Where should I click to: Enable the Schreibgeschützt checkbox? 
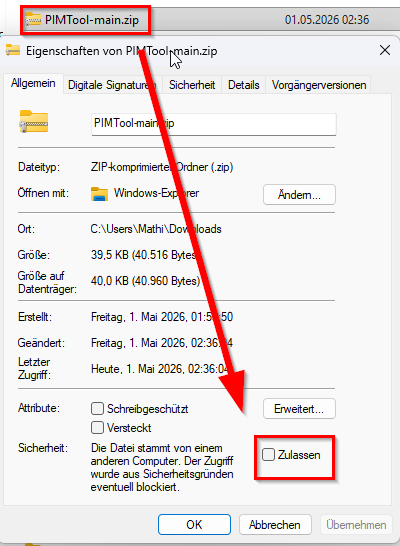click(97, 408)
